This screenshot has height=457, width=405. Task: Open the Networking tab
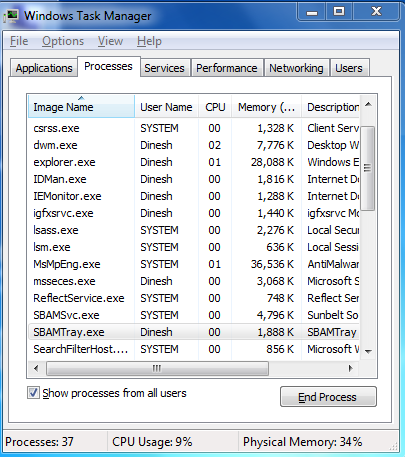[296, 68]
